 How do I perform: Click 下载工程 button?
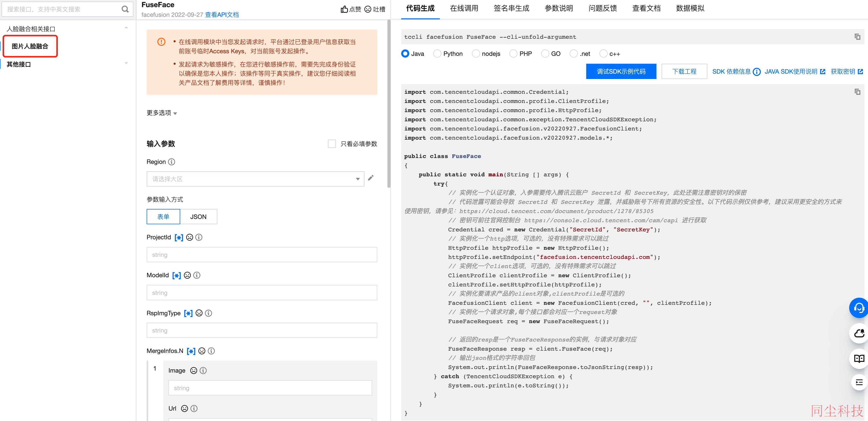684,71
